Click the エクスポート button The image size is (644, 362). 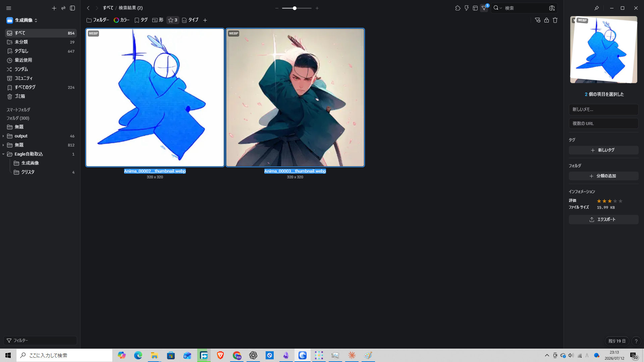pyautogui.click(x=603, y=220)
